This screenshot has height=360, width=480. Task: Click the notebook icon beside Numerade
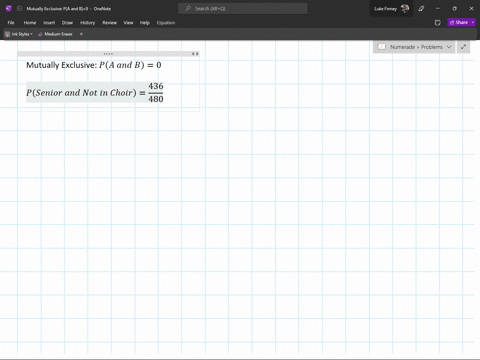coord(382,47)
